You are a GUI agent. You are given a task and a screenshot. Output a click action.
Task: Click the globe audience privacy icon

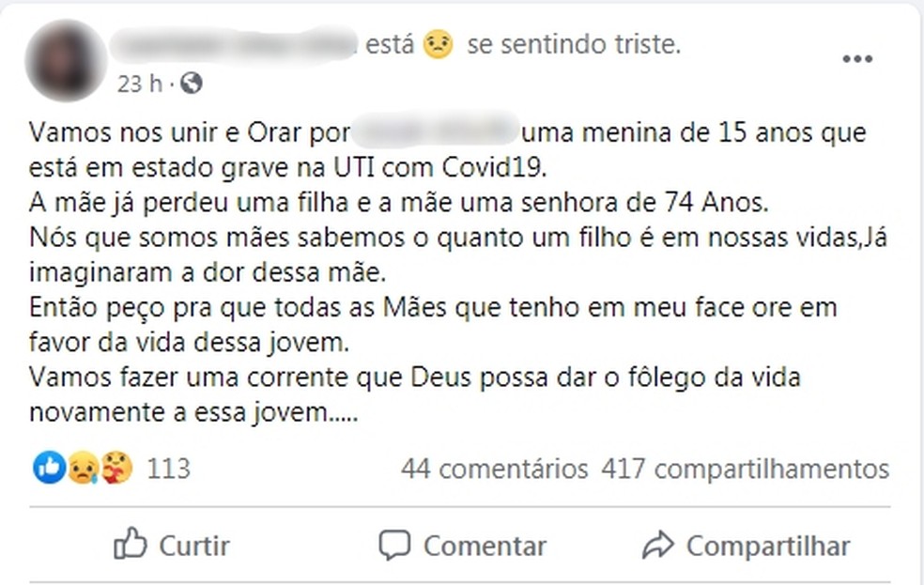pyautogui.click(x=192, y=84)
